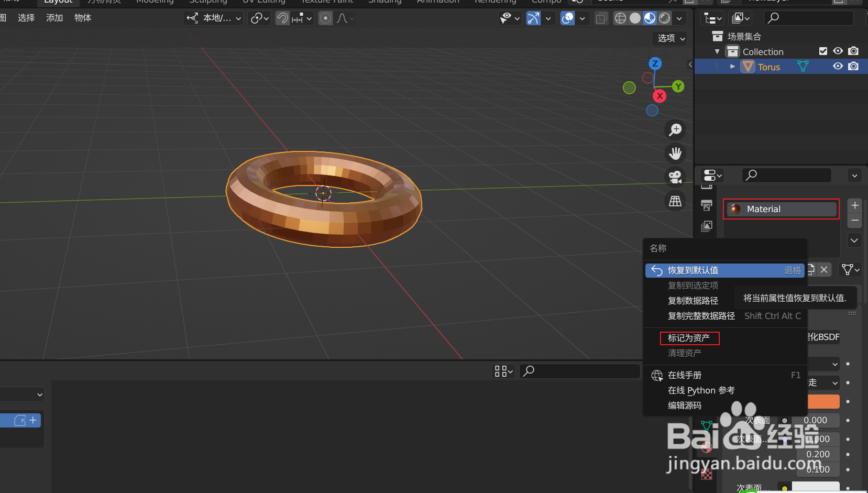Hide the Torus with the eye toggle
868x493 pixels.
838,66
